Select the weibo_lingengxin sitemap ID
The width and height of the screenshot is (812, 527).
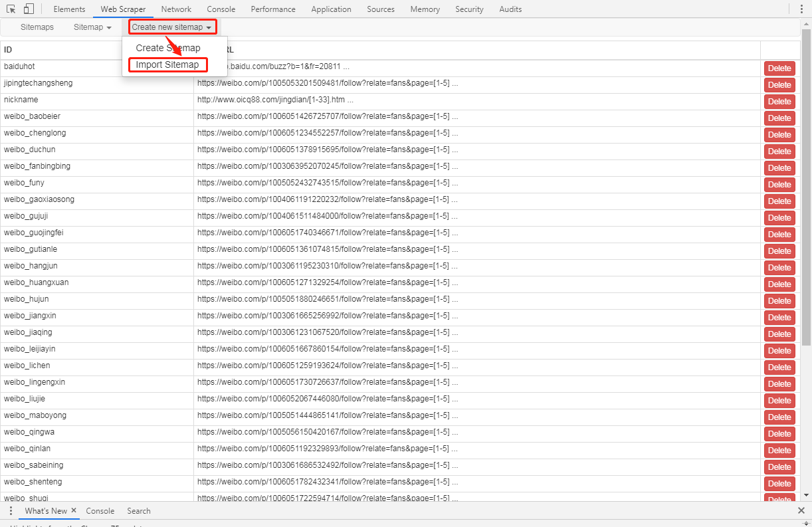[35, 382]
